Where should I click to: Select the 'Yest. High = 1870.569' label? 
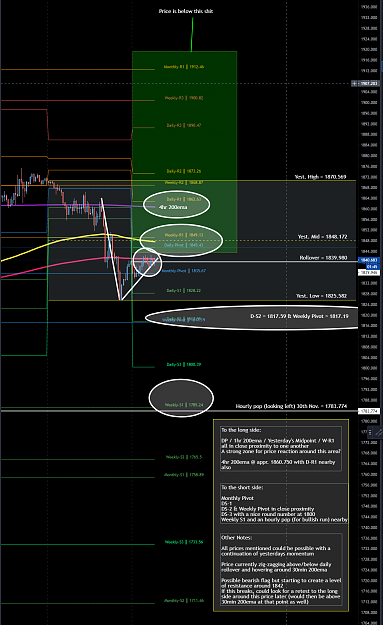(320, 177)
